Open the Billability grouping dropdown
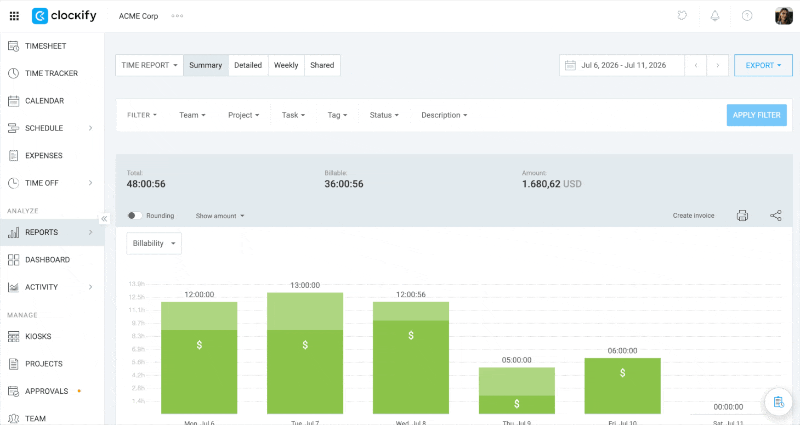 [154, 243]
